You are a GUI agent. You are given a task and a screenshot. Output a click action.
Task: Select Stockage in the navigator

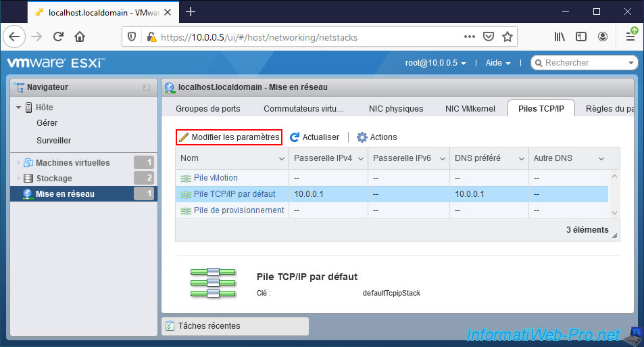[x=54, y=179]
